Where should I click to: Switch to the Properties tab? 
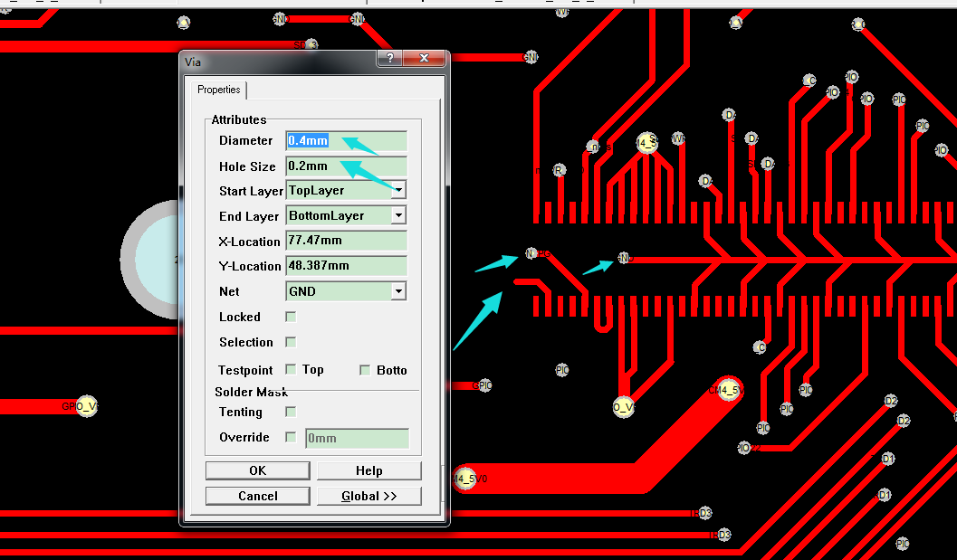[218, 90]
